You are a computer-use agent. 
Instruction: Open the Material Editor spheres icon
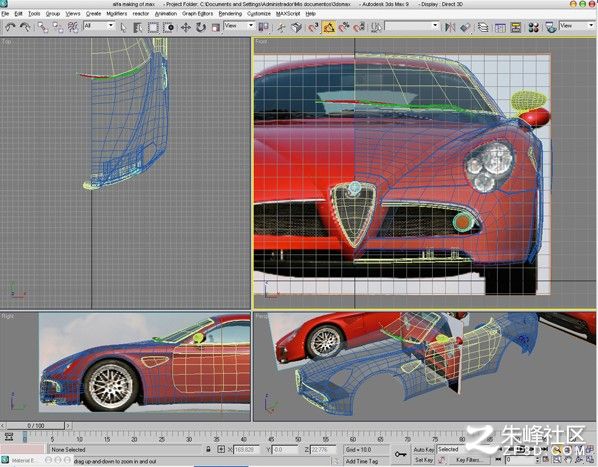tap(533, 27)
